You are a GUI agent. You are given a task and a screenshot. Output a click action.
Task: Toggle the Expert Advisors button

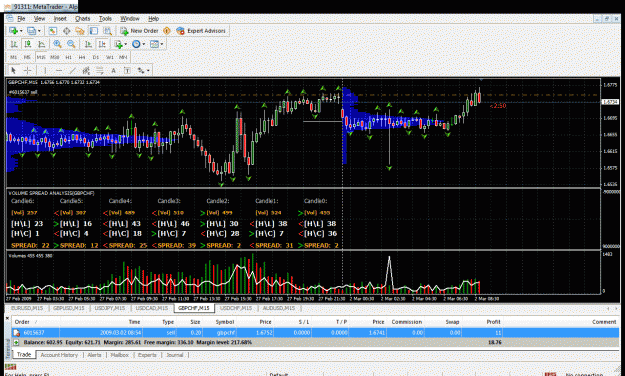click(x=201, y=31)
